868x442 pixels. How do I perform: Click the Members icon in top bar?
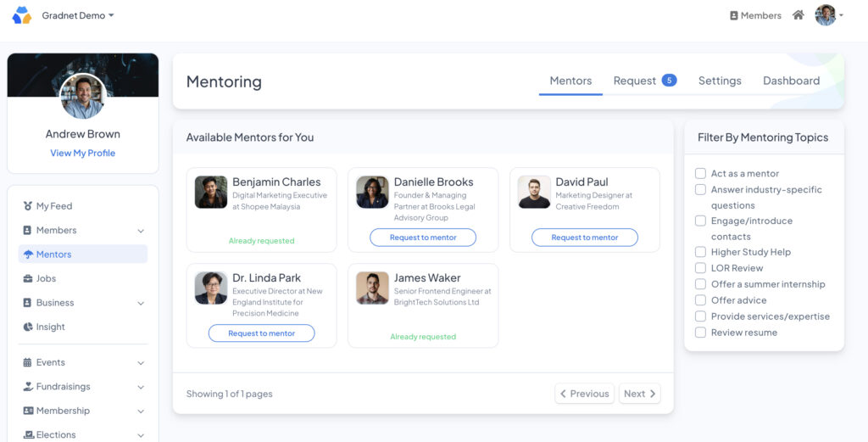[x=734, y=15]
